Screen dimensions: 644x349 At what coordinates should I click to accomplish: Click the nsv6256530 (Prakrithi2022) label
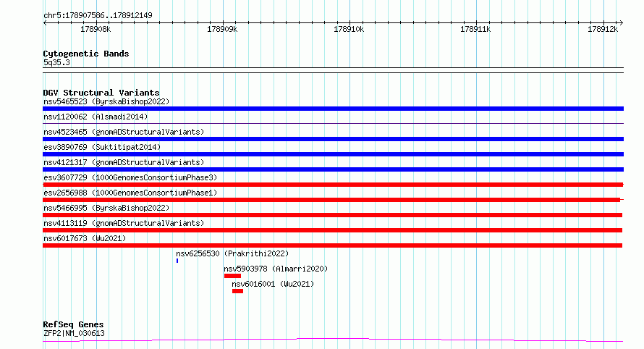coord(232,253)
